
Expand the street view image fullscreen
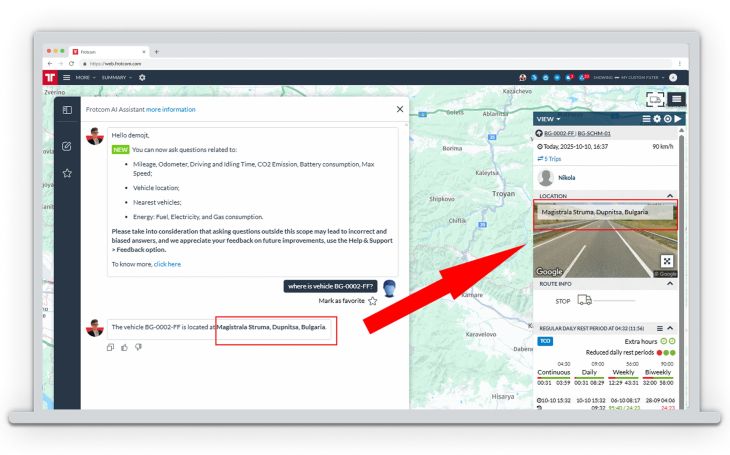(x=667, y=261)
